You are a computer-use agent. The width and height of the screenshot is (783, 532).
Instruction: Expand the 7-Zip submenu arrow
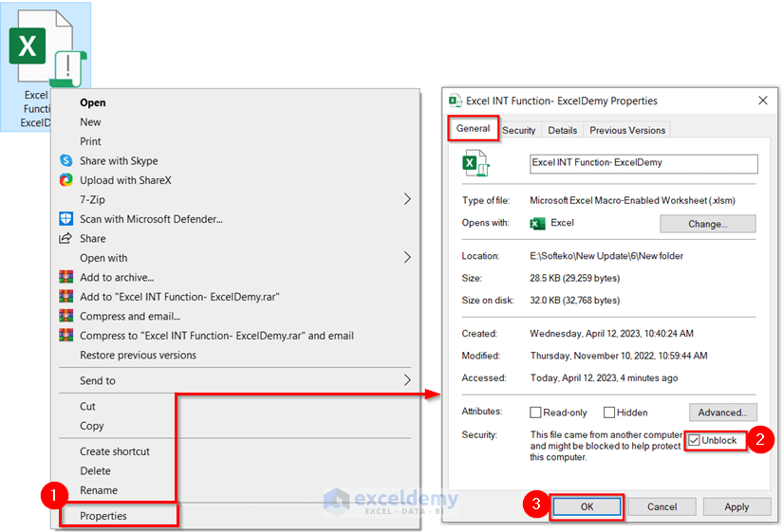[x=407, y=199]
